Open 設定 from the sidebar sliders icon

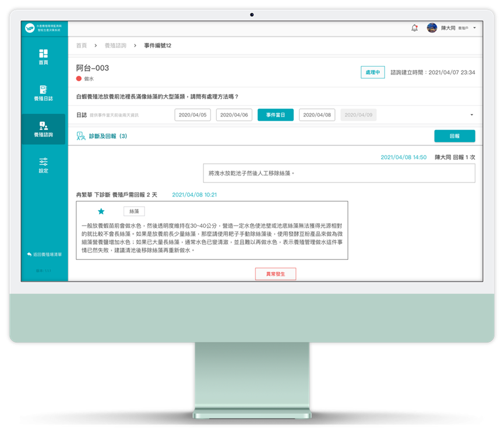tap(44, 161)
